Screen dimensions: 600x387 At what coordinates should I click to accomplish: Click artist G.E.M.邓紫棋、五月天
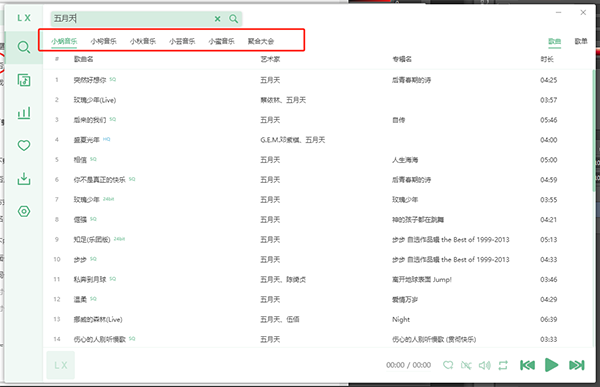coord(293,140)
